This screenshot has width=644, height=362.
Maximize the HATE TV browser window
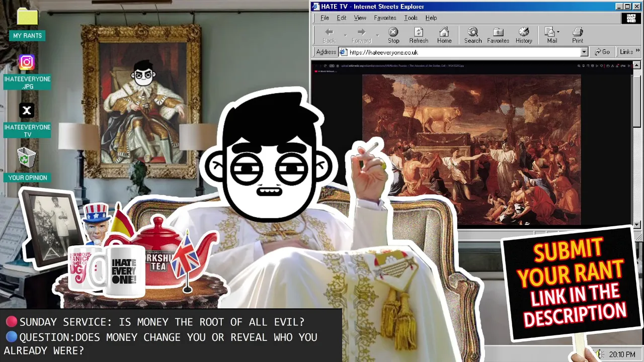(627, 7)
